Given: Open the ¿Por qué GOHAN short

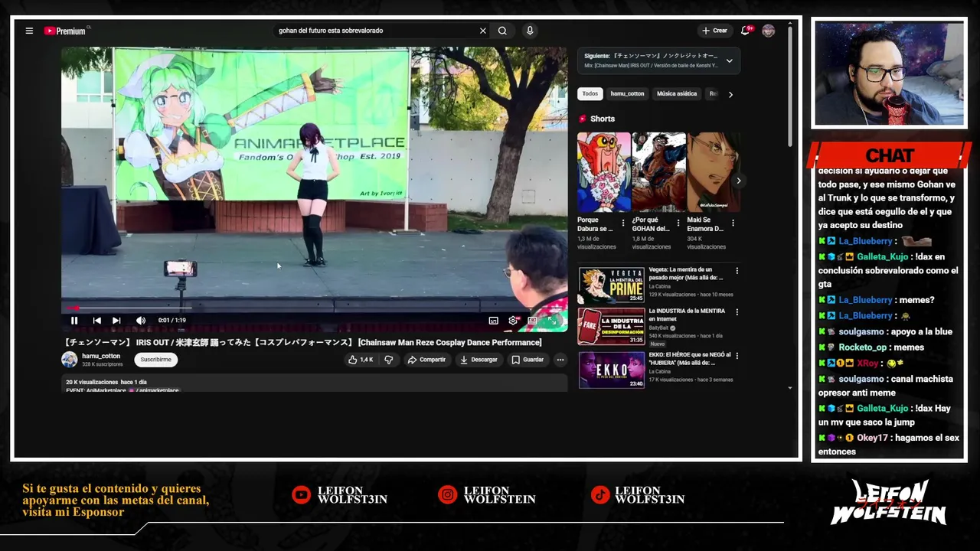Looking at the screenshot, I should (658, 172).
